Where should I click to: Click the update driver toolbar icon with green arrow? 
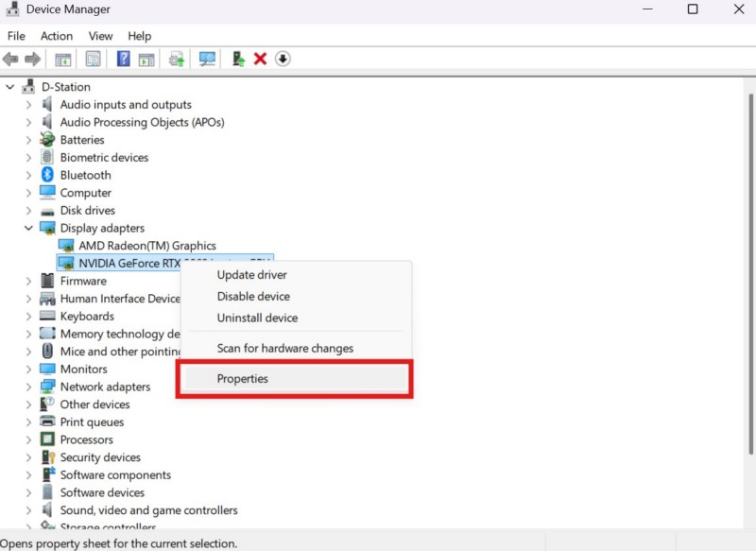coord(238,59)
